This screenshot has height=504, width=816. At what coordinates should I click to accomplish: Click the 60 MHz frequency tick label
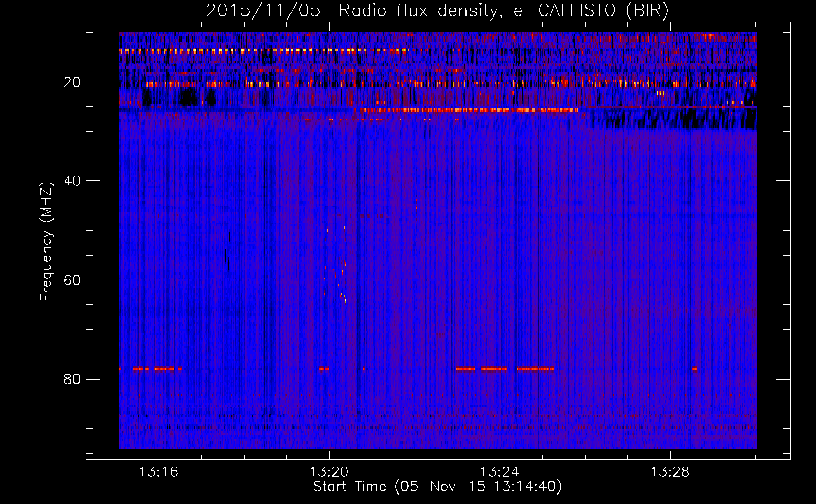click(x=73, y=280)
